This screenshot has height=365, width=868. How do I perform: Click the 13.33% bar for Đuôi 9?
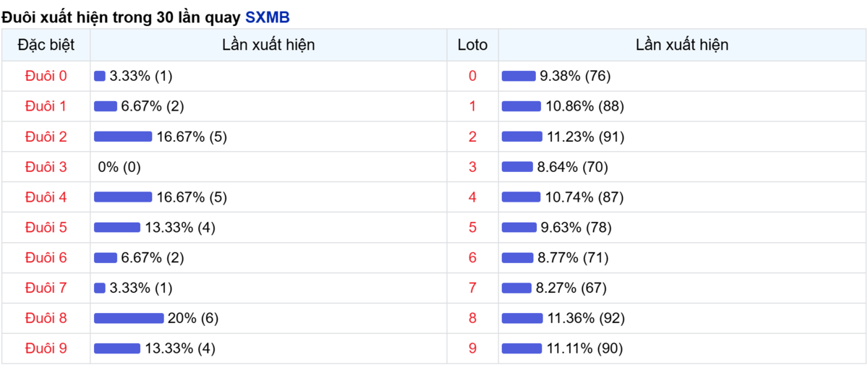(117, 348)
